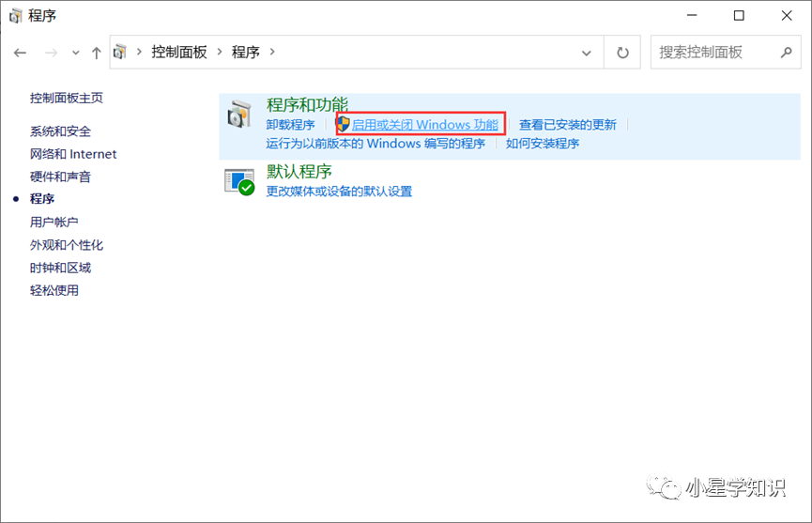812x523 pixels.
Task: Click 运行为以前版本的 Windows 编写的程序
Action: (375, 144)
